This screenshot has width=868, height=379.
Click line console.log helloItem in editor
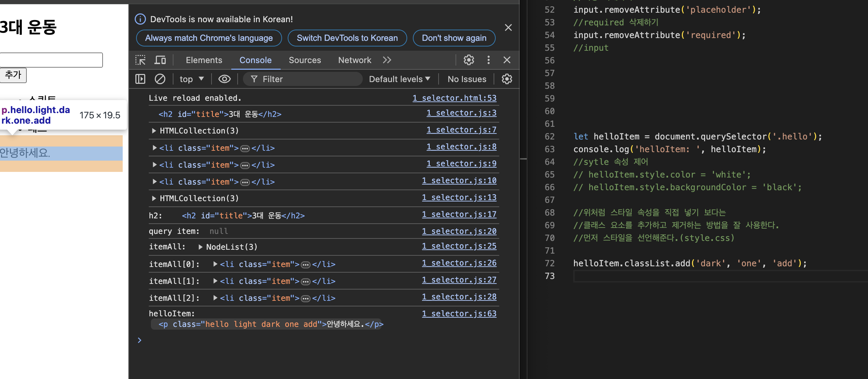point(670,149)
